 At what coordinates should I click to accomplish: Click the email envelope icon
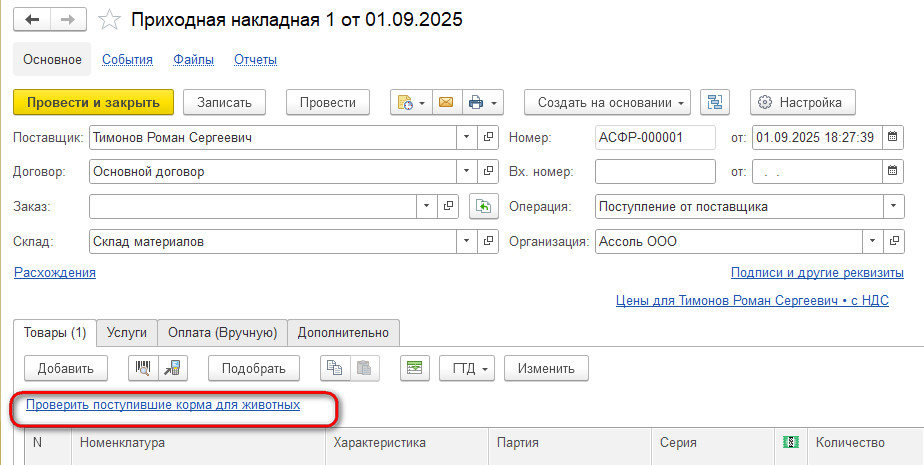(447, 103)
